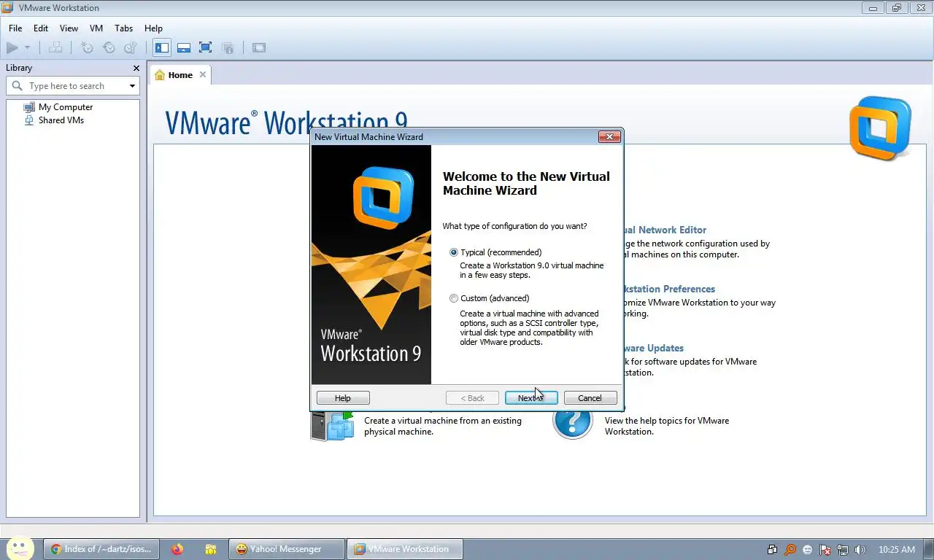Close the Home tab

pyautogui.click(x=203, y=74)
